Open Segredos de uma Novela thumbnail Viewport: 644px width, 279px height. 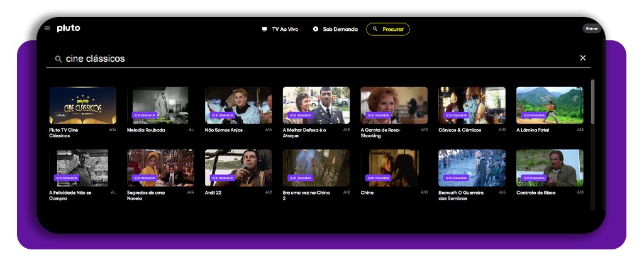coord(160,168)
